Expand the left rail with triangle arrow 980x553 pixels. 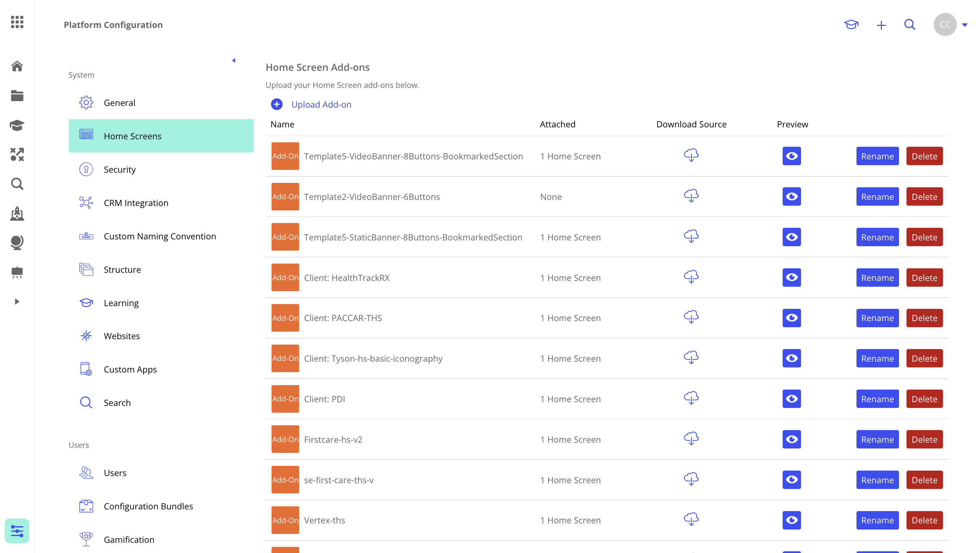pos(17,301)
